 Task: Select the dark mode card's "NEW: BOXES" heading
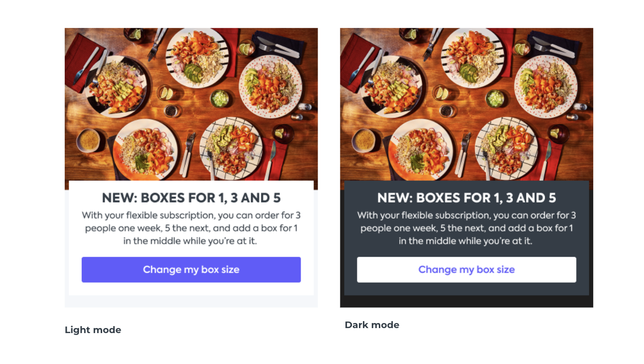[466, 198]
